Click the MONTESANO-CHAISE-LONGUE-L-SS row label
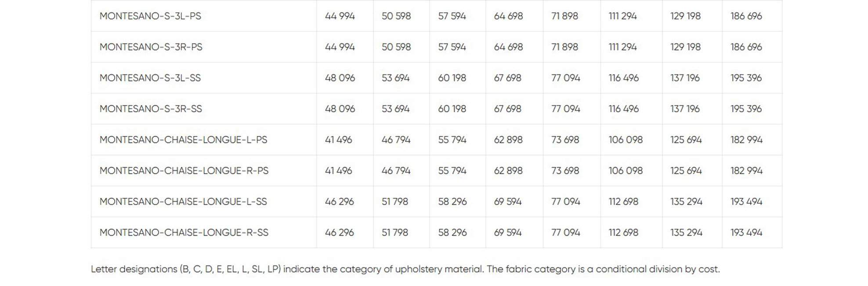Image resolution: width=868 pixels, height=286 pixels. (183, 202)
